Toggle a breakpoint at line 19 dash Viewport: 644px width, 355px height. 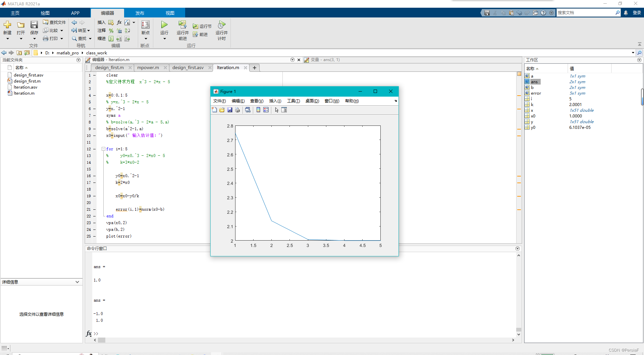pos(95,196)
